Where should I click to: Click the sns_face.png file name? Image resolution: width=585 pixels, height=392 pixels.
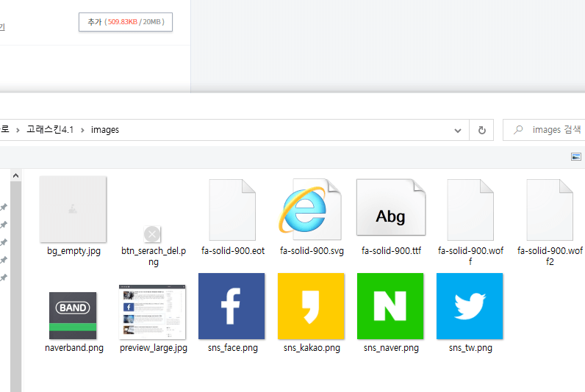click(233, 348)
